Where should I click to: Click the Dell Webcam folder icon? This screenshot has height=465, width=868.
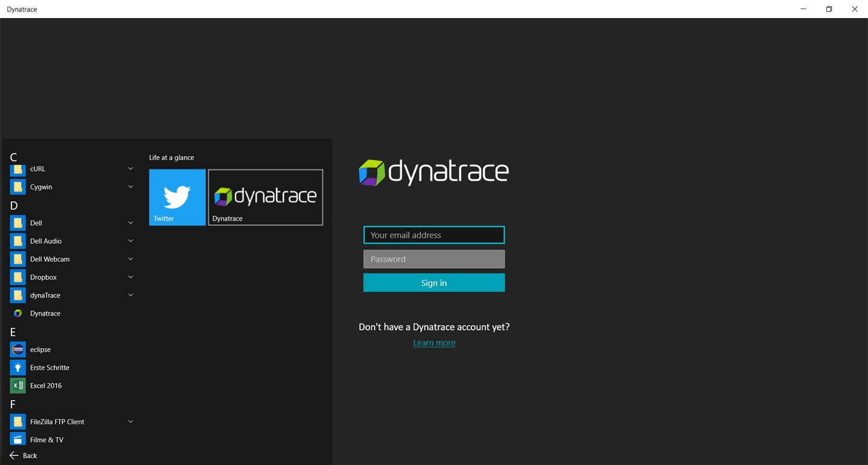click(x=18, y=259)
